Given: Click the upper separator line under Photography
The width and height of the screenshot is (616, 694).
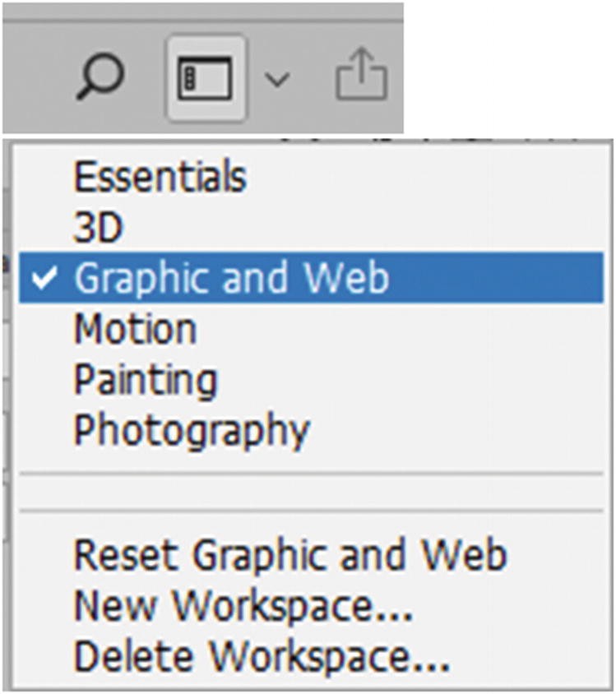Looking at the screenshot, I should coord(311,474).
